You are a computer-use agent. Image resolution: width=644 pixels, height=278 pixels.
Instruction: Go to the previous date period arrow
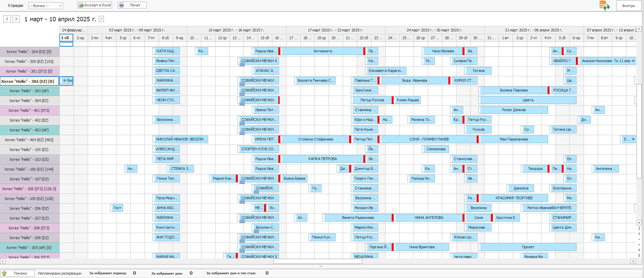(7, 19)
